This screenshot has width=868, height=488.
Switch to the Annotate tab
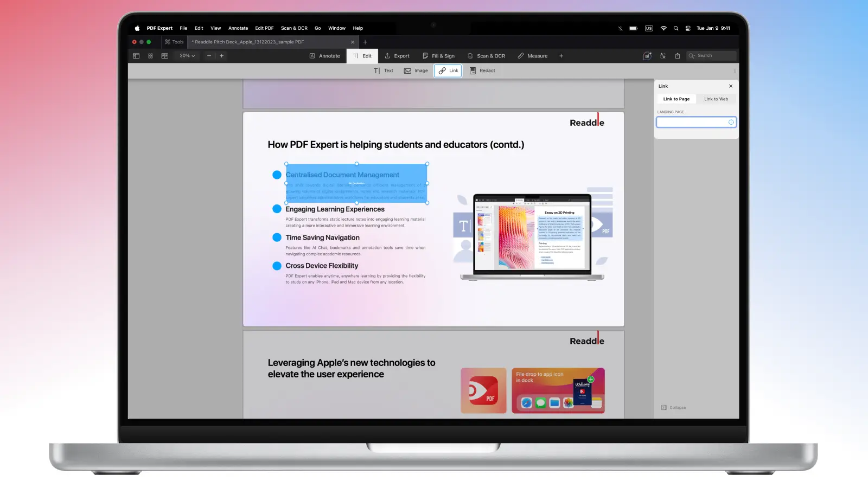tap(324, 56)
